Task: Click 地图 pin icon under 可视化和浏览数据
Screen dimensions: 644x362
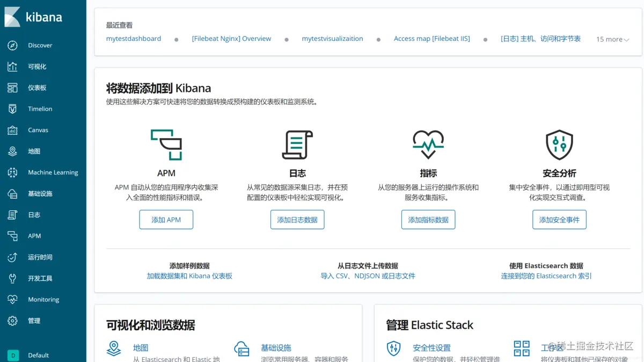Action: tap(114, 348)
